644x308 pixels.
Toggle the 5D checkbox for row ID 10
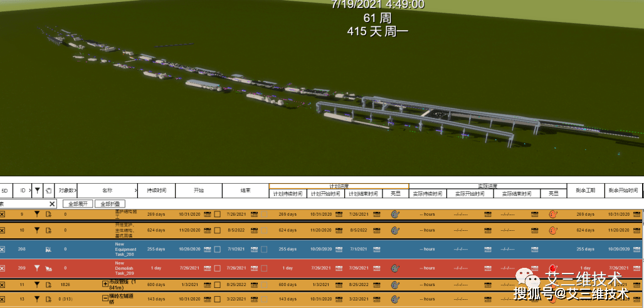2,230
